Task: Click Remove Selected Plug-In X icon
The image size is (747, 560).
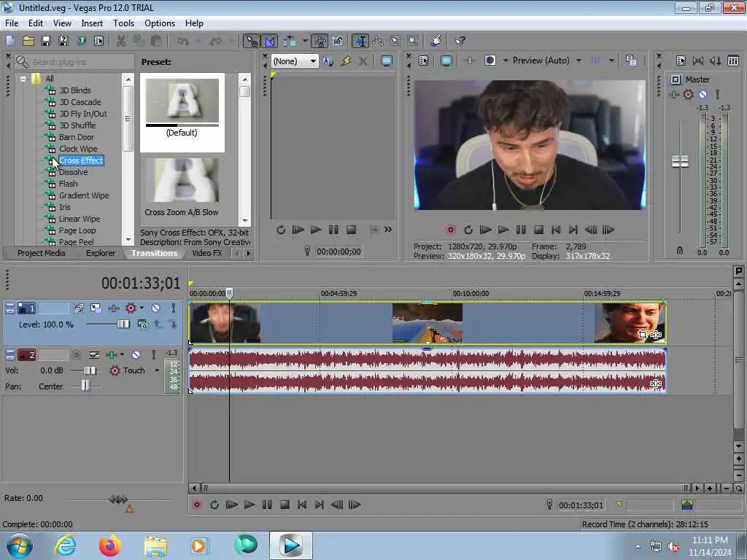Action: 363,61
